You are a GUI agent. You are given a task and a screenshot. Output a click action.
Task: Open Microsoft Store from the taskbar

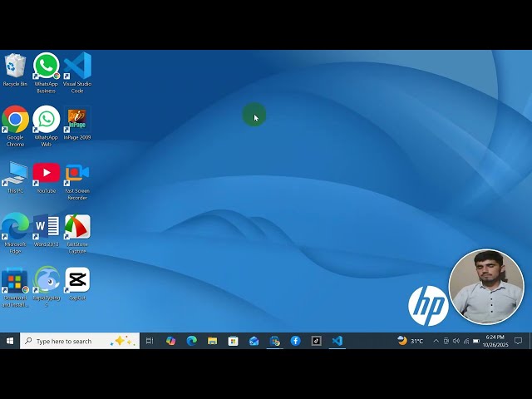233,341
